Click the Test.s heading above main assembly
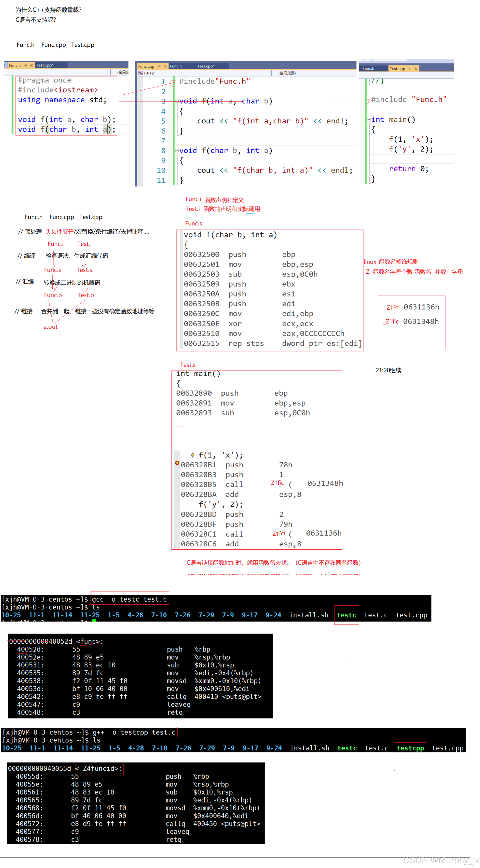This screenshot has width=480, height=868. (188, 365)
